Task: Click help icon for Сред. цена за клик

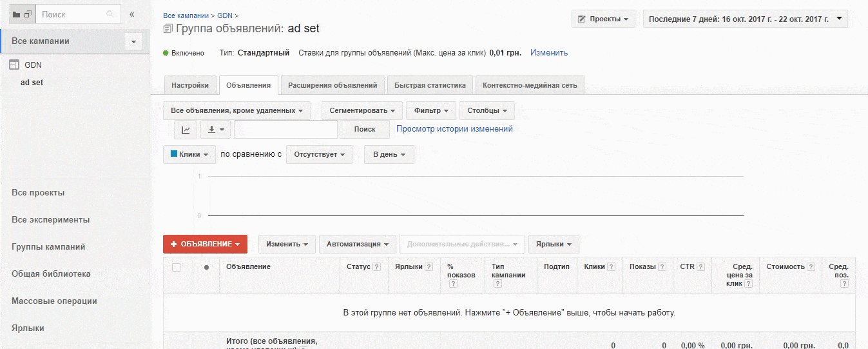Action: [749, 284]
